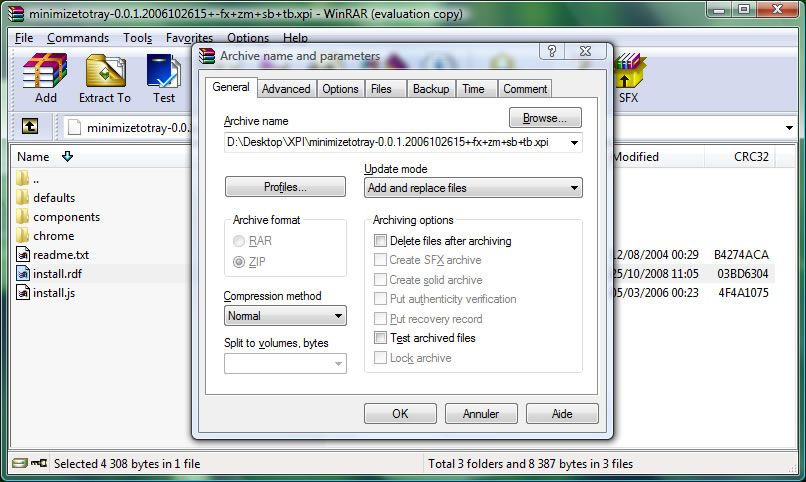Toggle Lock archive checkbox
Viewport: 806px width, 482px height.
(x=380, y=358)
